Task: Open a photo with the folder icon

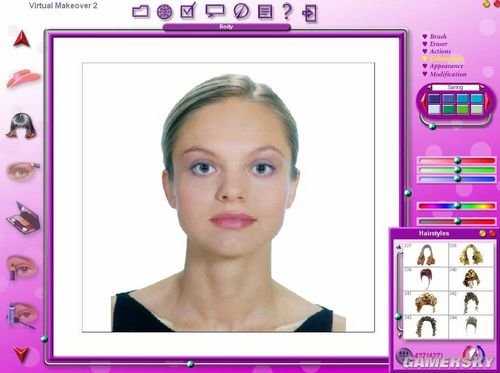Action: click(140, 12)
